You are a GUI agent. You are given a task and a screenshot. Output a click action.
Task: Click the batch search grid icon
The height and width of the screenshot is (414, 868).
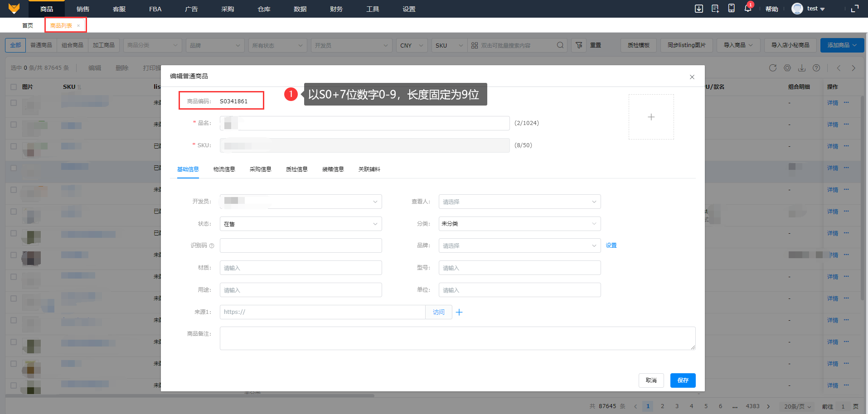coord(475,45)
